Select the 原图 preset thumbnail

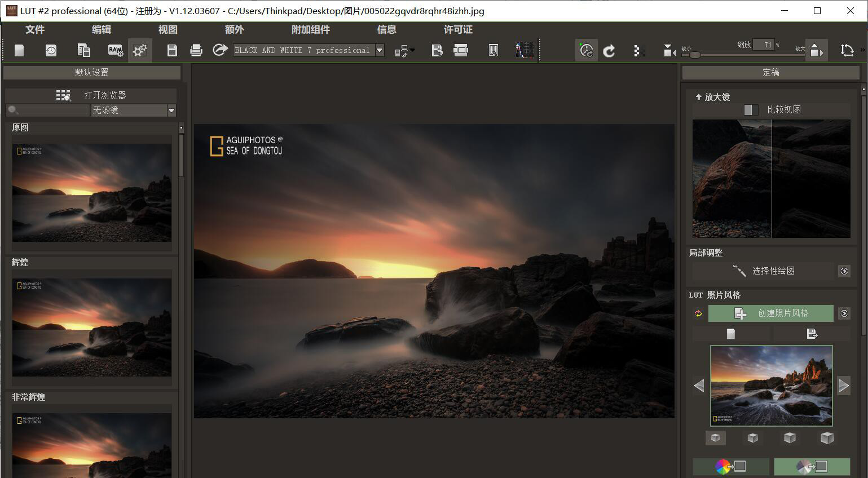(92, 192)
